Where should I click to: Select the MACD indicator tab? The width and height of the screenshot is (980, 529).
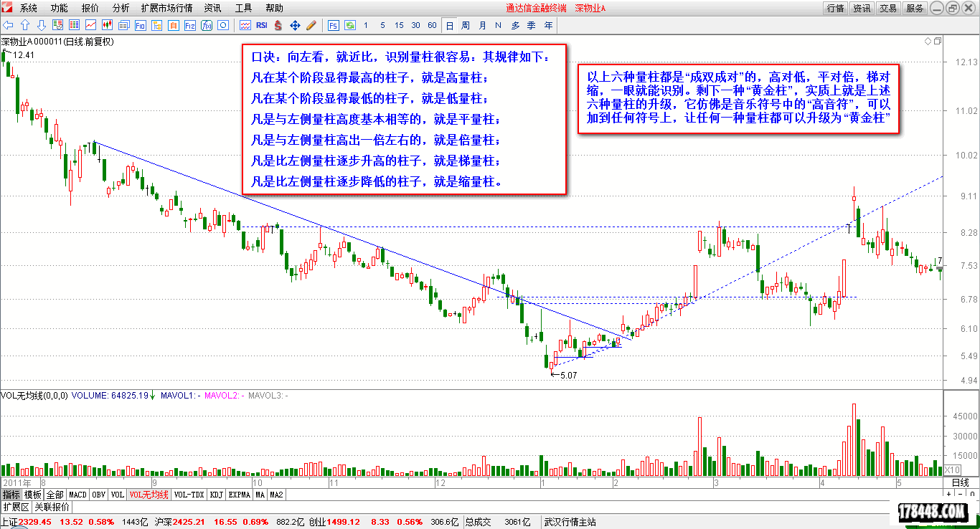(77, 495)
